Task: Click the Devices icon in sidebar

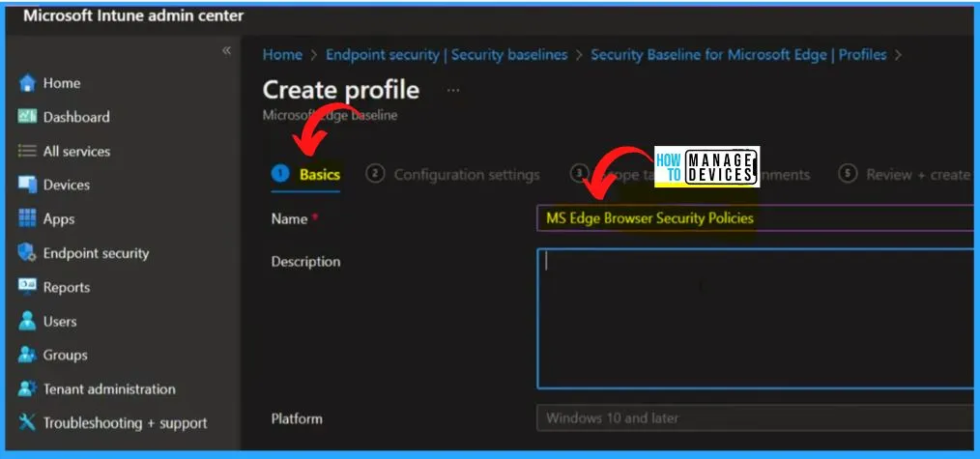Action: tap(27, 185)
